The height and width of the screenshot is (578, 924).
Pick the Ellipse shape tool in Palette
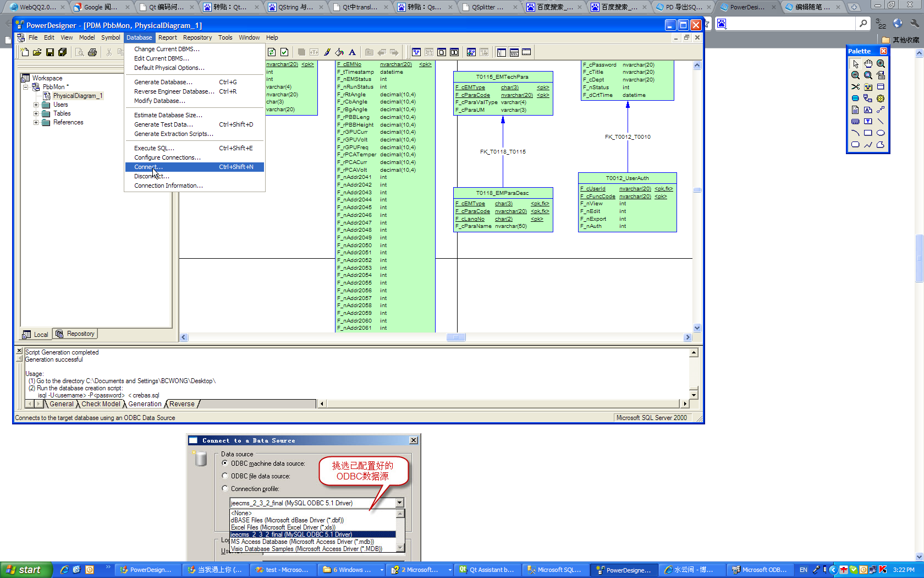point(881,133)
